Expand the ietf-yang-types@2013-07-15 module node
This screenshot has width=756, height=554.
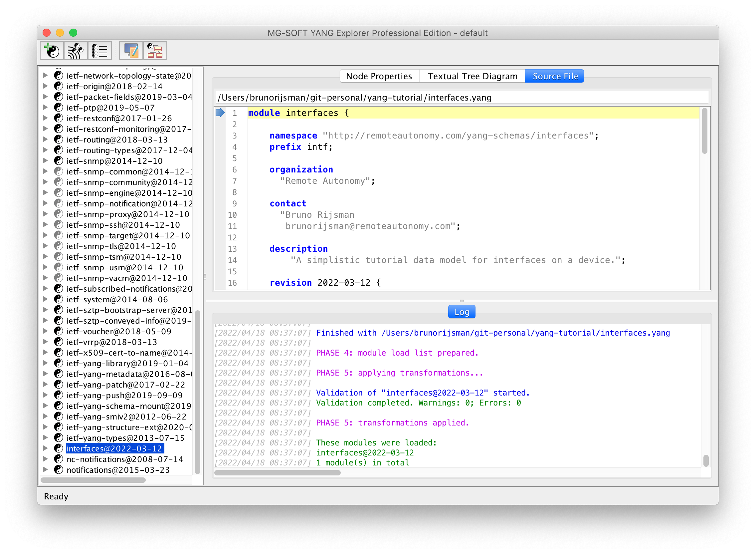[x=45, y=437]
